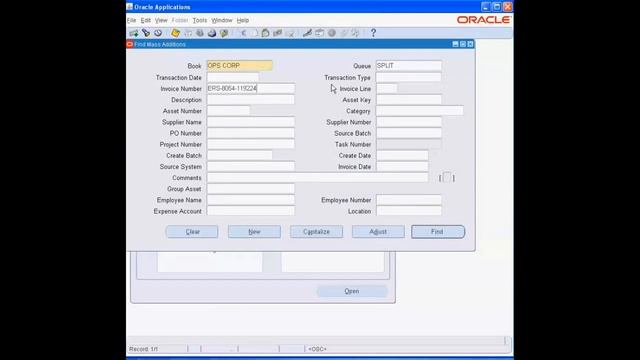Click the Source System field

point(251,167)
